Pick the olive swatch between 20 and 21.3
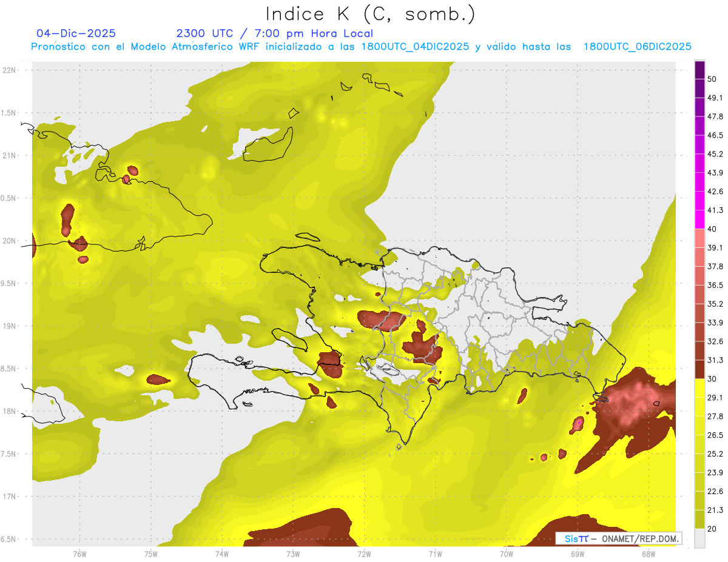 coord(699,520)
